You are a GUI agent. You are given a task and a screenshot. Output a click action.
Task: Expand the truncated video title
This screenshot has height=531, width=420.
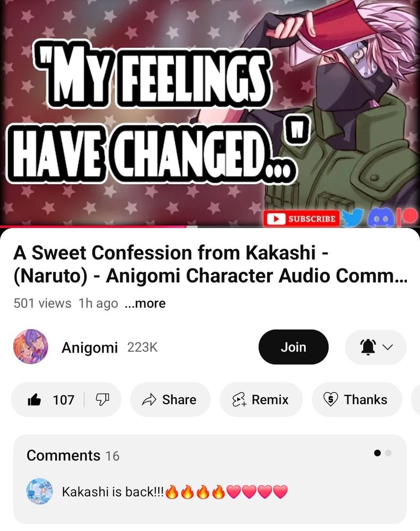(x=210, y=264)
